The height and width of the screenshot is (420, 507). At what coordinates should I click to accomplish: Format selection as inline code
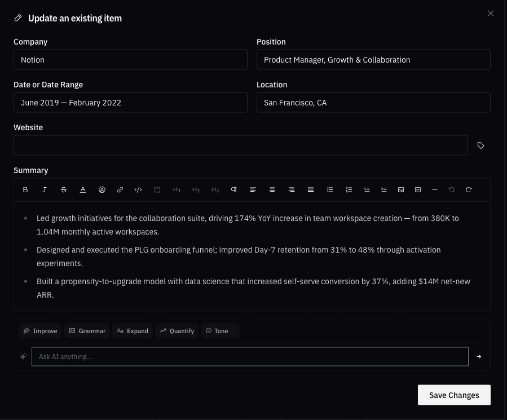[x=138, y=189]
